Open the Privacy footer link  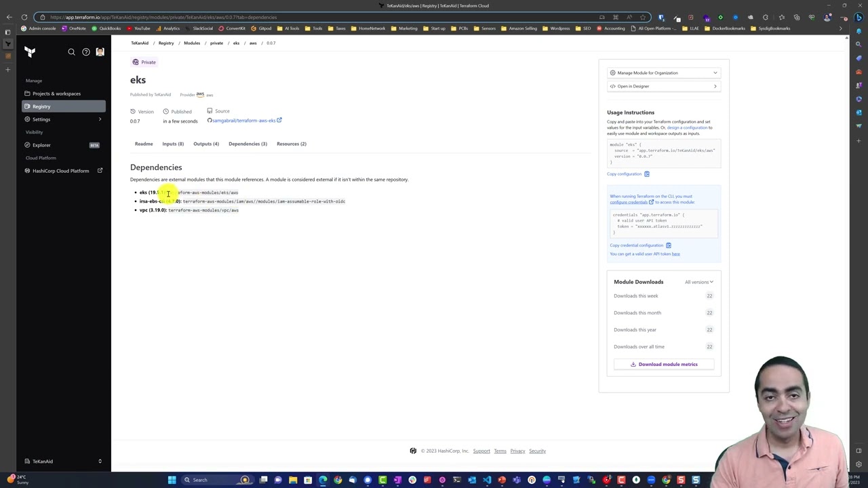pyautogui.click(x=517, y=451)
